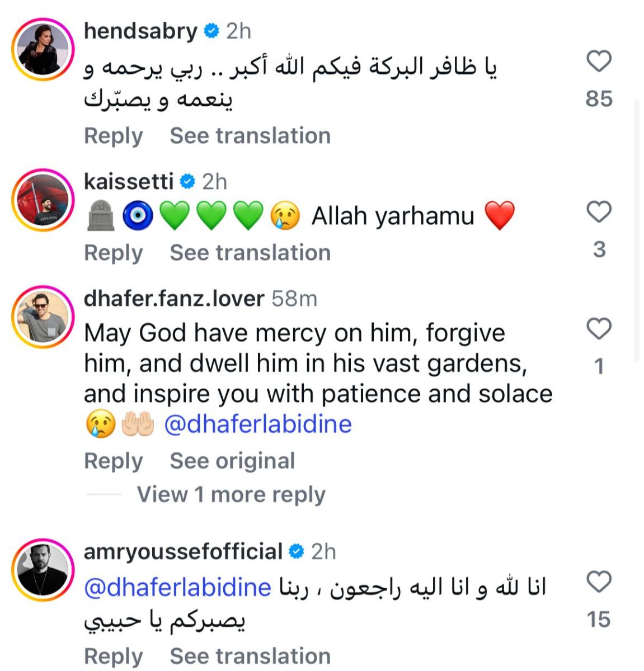Toggle like on kaissetti's comment
This screenshot has height=671, width=644.
tap(600, 211)
